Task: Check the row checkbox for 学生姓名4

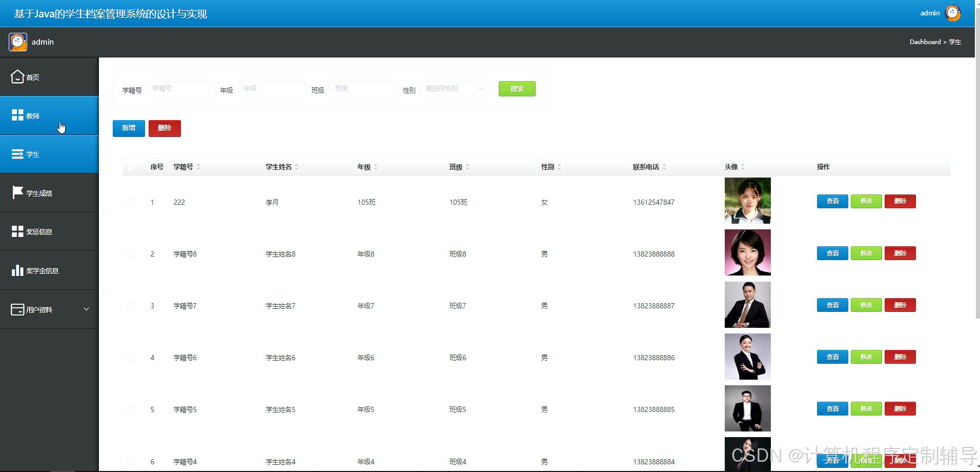Action: tap(131, 462)
